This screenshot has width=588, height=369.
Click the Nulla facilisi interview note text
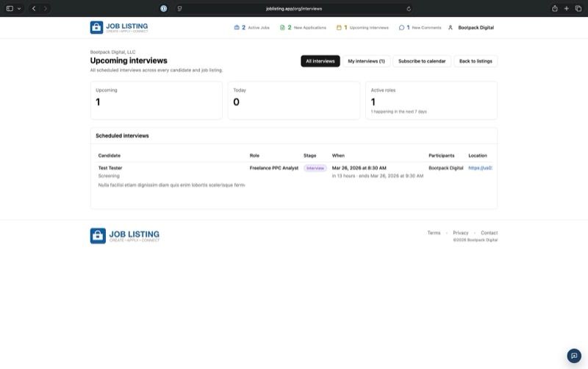click(x=171, y=185)
